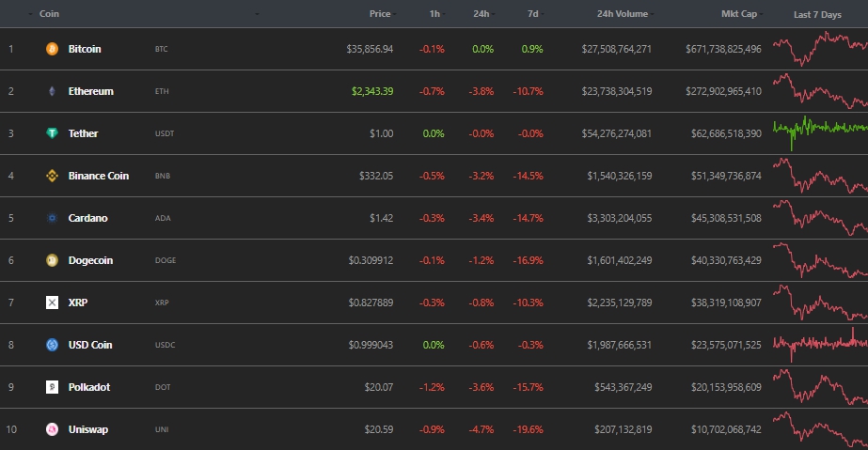Click the Bitcoin coin logo
868x450 pixels.
52,49
